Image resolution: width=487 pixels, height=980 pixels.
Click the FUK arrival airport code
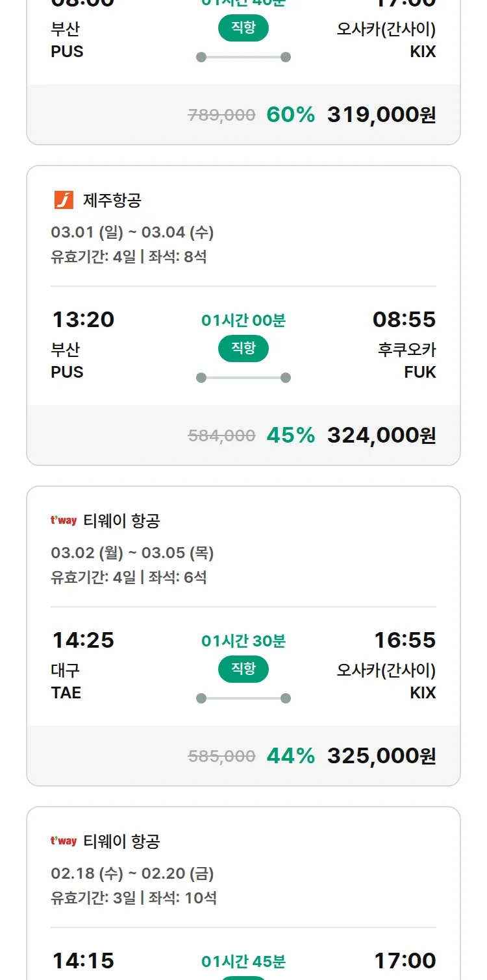[419, 373]
